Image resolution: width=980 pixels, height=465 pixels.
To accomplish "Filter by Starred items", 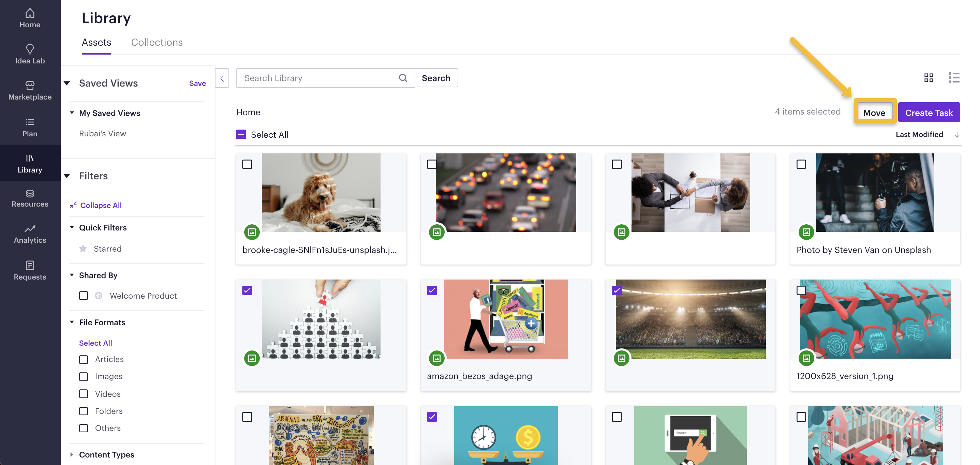I will click(x=108, y=249).
